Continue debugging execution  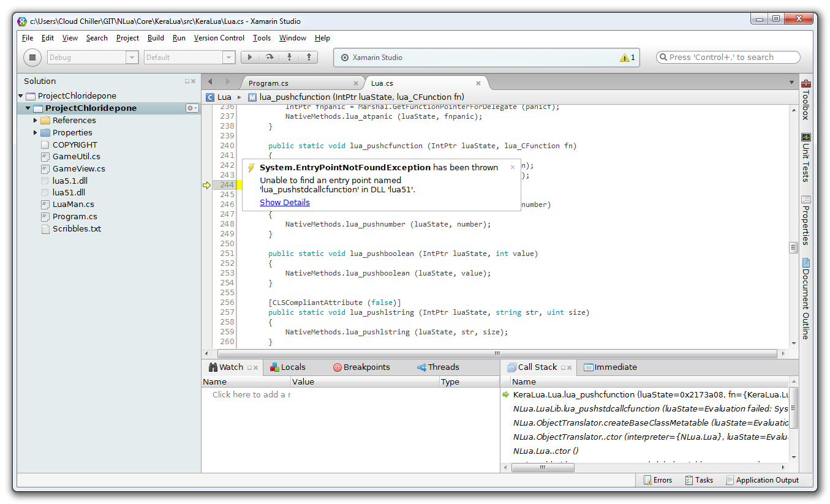coord(250,58)
